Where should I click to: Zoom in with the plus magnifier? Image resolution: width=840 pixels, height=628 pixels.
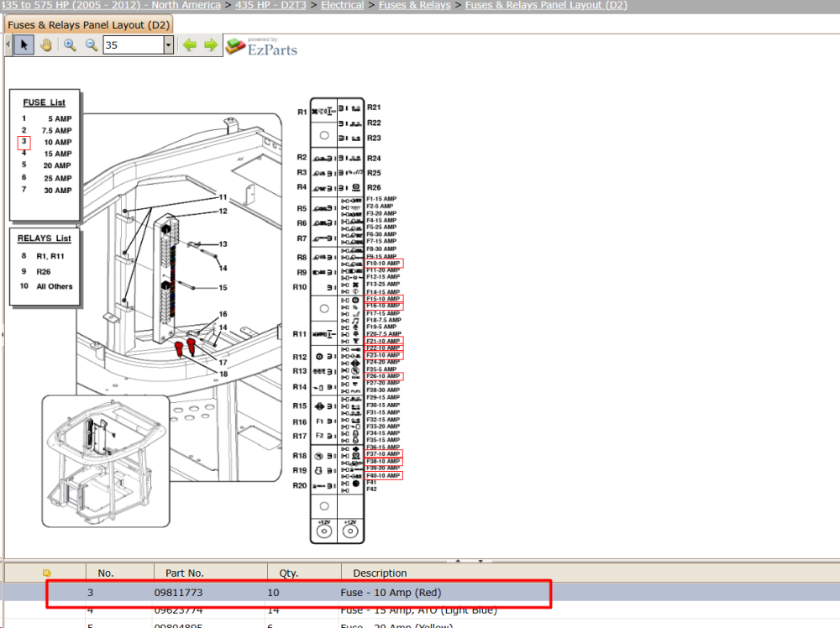(70, 45)
